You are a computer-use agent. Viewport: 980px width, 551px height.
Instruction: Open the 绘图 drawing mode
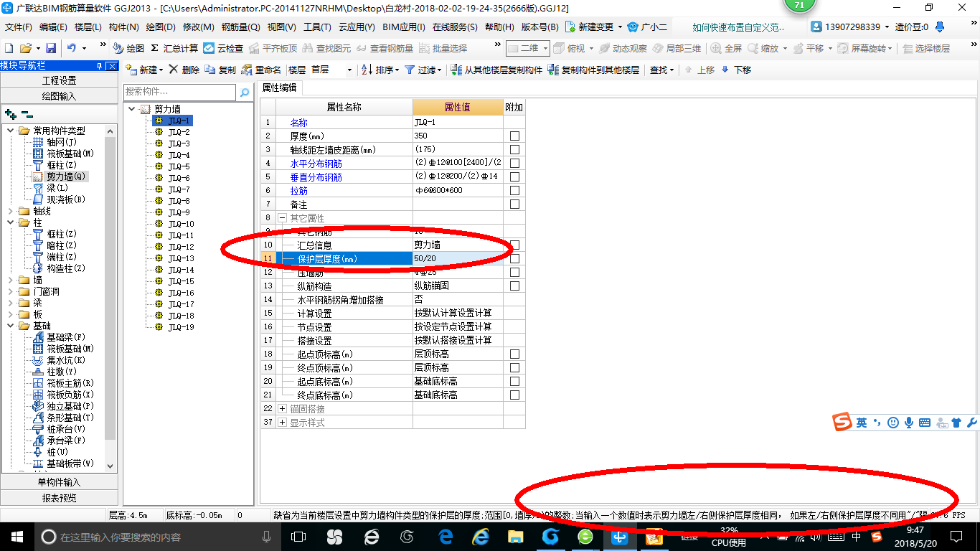tap(128, 48)
